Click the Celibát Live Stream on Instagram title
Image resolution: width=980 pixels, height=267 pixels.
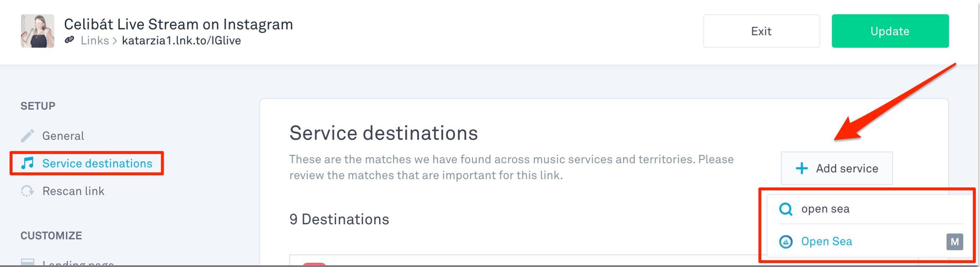pyautogui.click(x=178, y=24)
